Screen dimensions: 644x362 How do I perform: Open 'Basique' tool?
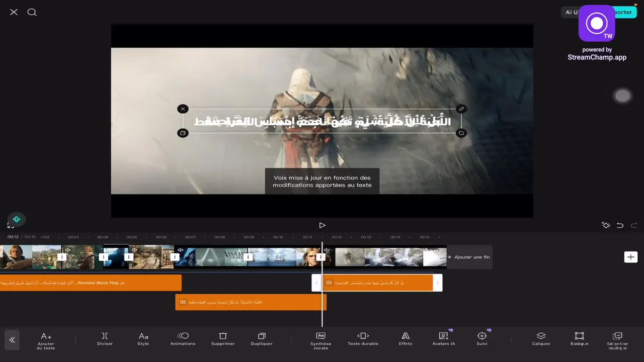point(579,339)
